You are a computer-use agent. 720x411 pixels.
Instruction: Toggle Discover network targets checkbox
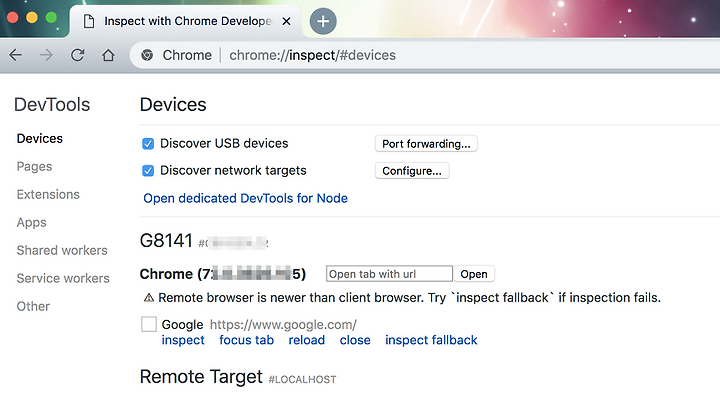[148, 171]
